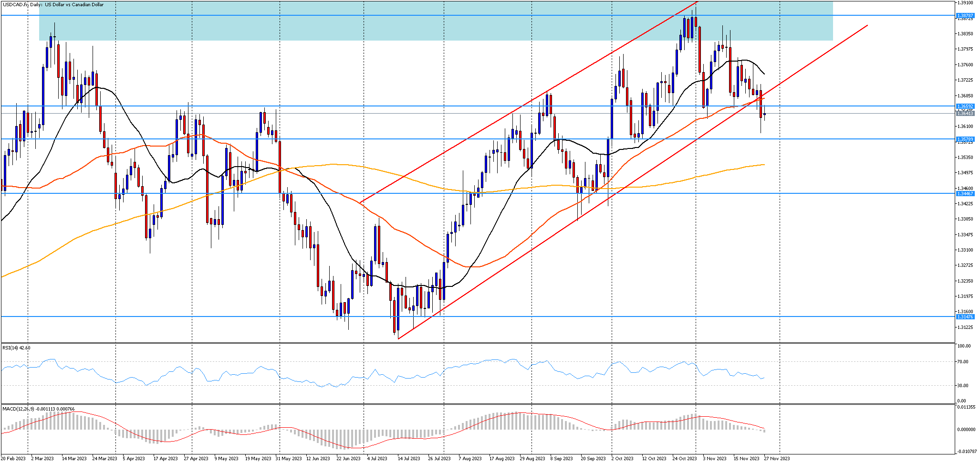The image size is (980, 464).
Task: Select the 1.35789 support price label
Action: point(965,139)
